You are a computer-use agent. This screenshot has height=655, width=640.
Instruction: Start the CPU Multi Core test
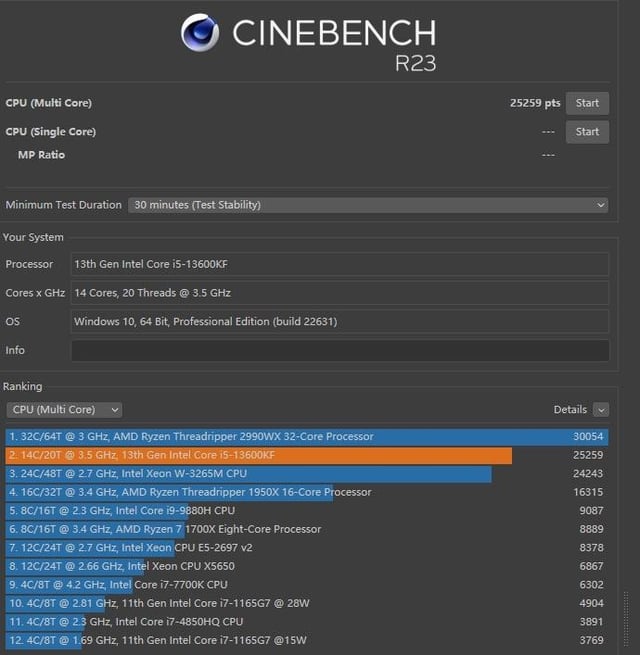(587, 103)
